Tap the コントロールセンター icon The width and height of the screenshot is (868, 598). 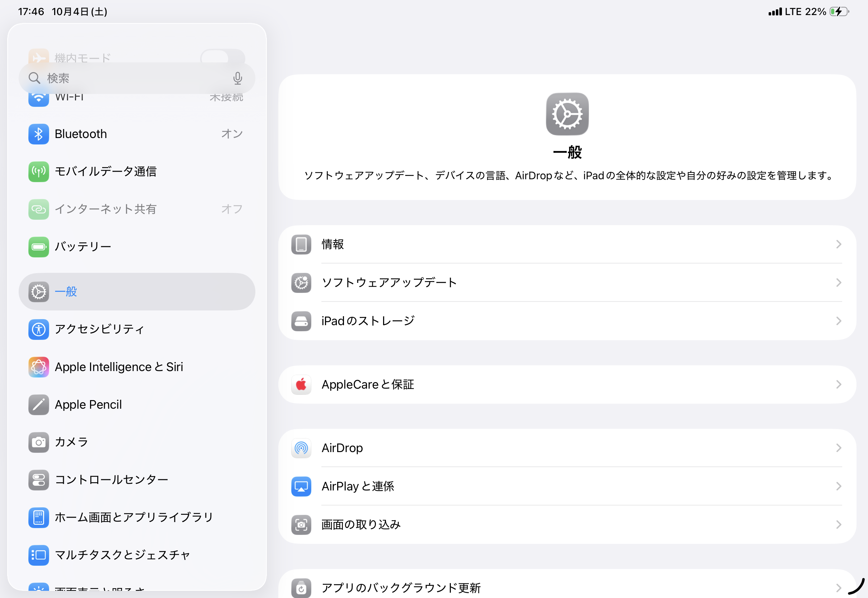pyautogui.click(x=39, y=480)
